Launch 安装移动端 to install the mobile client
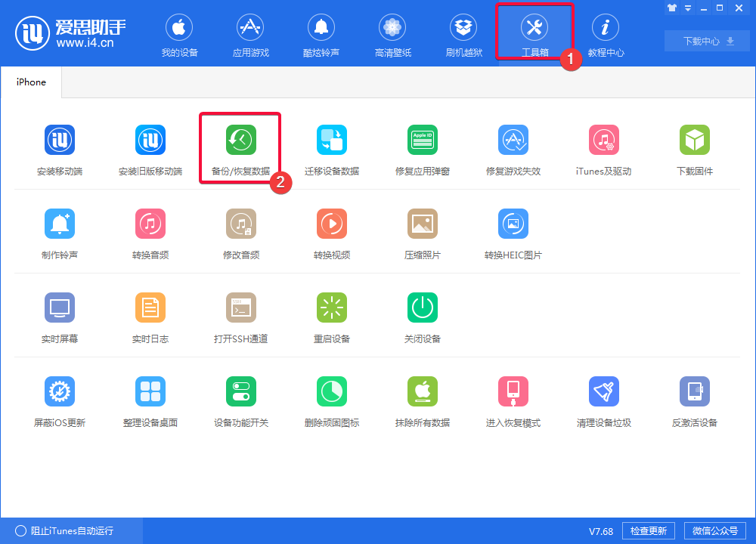This screenshot has height=544, width=756. click(x=60, y=147)
